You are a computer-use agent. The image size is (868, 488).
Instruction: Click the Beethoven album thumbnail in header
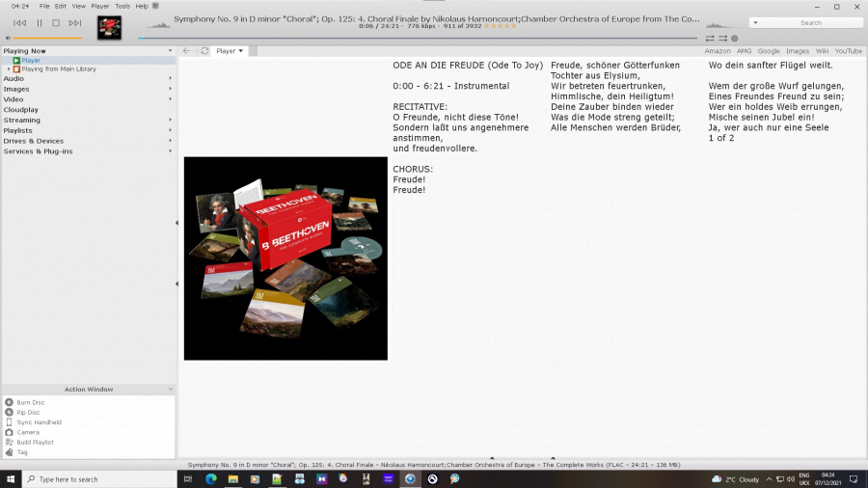[110, 28]
